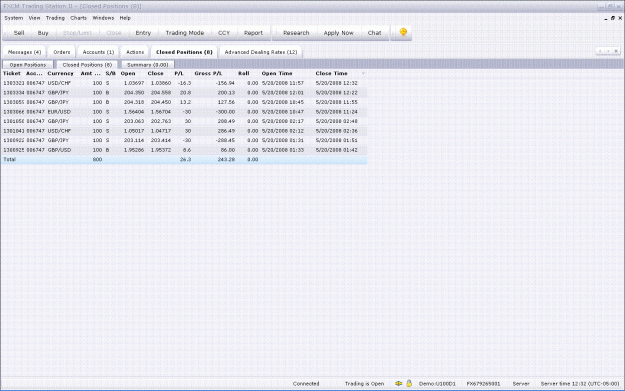This screenshot has height=391, width=625.
Task: Switch to the Messages (4) tab
Action: pos(24,52)
